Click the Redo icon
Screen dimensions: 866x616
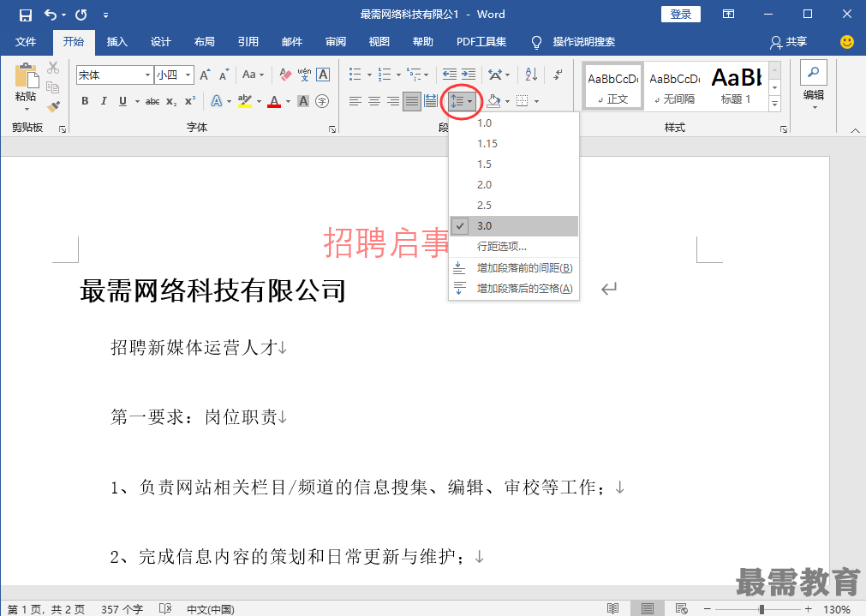point(81,15)
